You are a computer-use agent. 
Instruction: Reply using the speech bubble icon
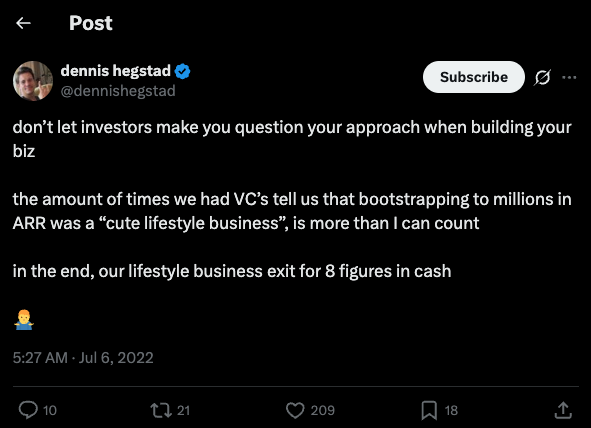28,410
